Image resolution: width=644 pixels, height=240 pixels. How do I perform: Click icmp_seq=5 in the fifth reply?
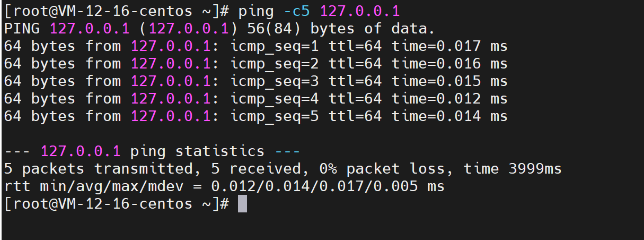pos(275,116)
